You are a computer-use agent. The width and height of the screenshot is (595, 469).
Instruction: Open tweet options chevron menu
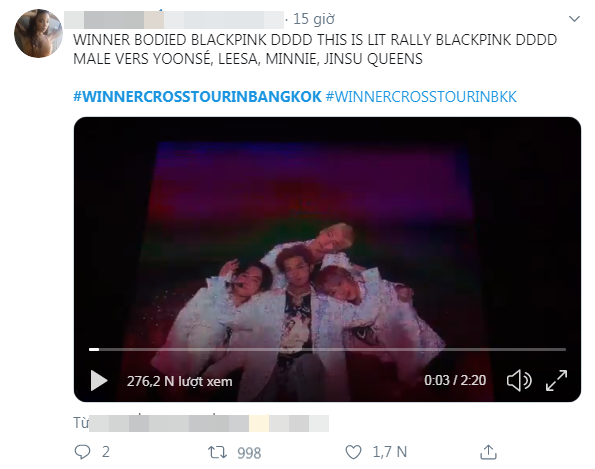click(x=575, y=19)
